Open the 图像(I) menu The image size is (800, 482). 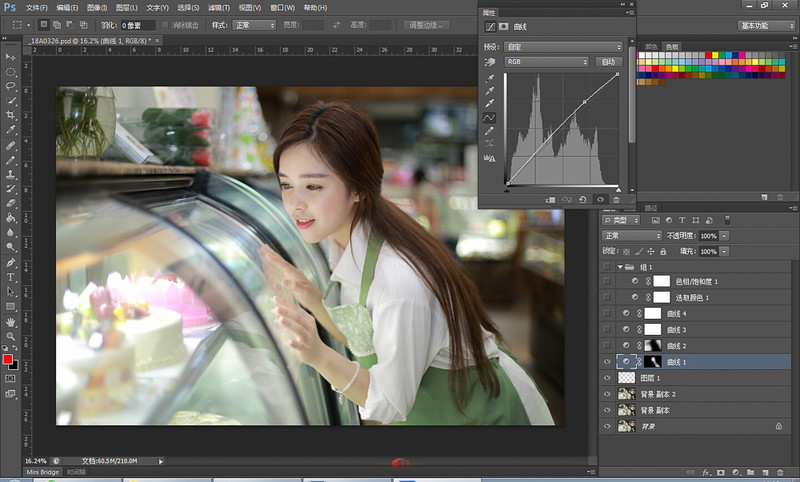click(97, 8)
